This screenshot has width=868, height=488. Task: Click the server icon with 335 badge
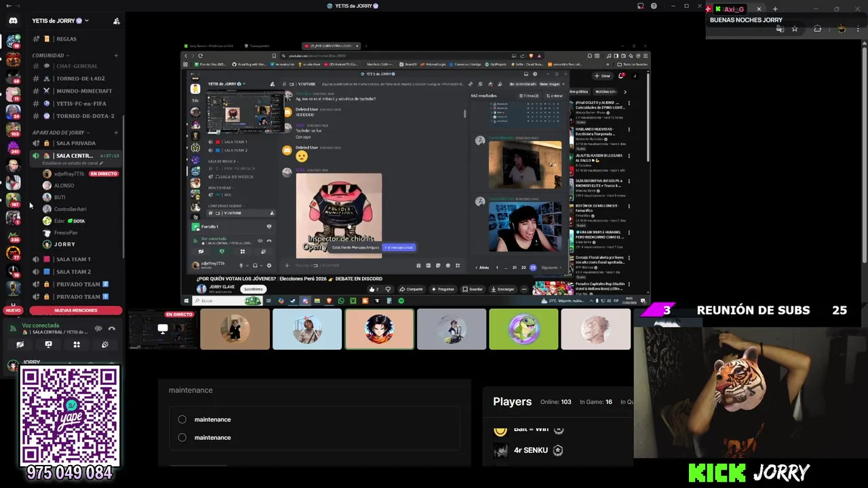(x=13, y=236)
